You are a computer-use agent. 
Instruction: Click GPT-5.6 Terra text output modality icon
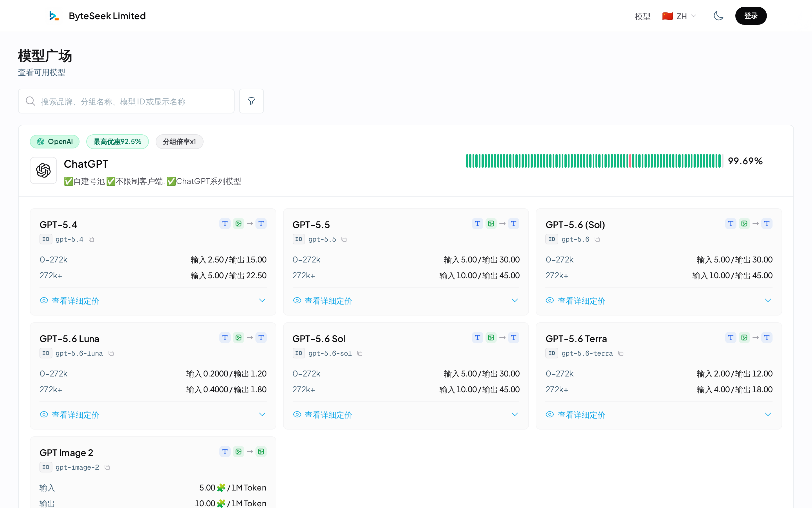tap(767, 337)
